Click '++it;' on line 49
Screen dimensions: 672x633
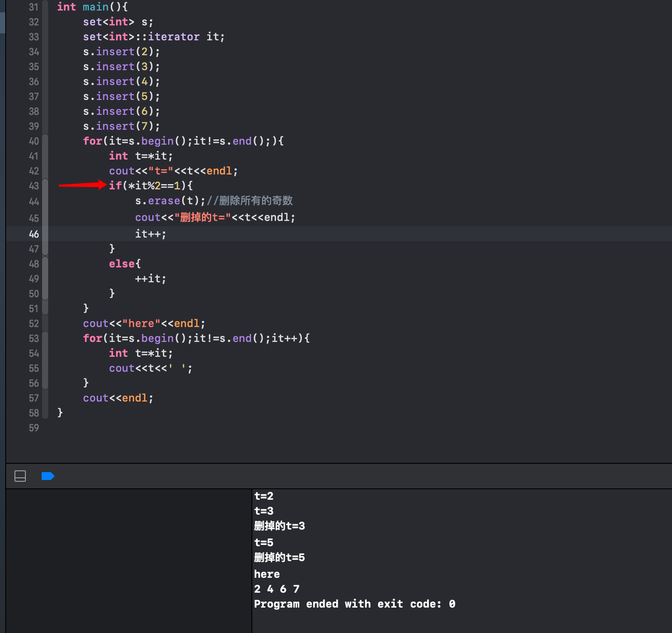coord(151,279)
